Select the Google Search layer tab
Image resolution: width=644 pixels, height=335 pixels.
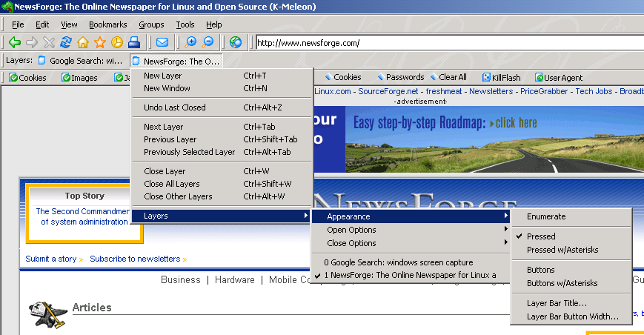(80, 61)
